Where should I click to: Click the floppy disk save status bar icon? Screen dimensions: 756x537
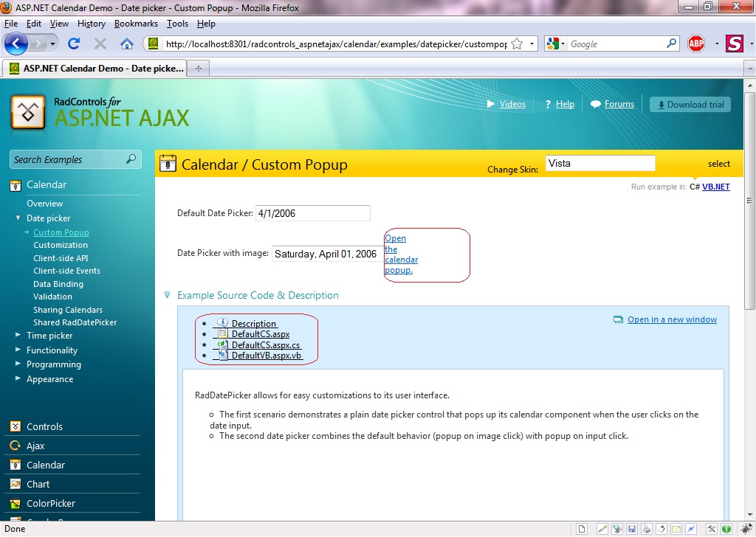[x=632, y=529]
